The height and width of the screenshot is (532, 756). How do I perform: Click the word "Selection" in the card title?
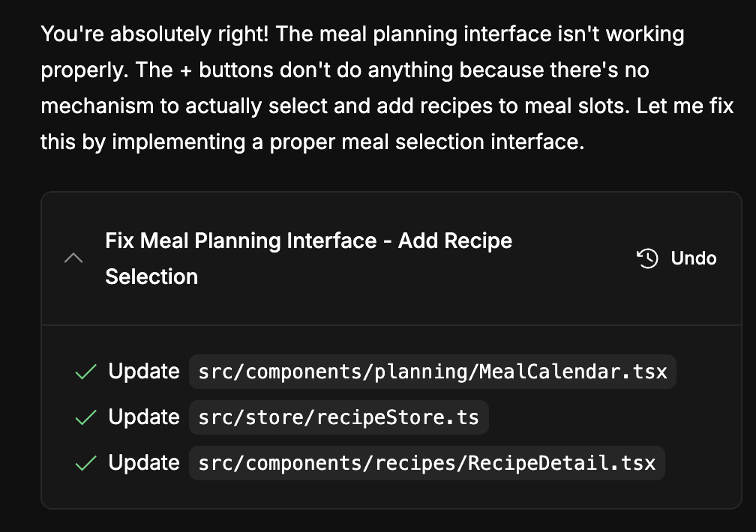pos(151,276)
